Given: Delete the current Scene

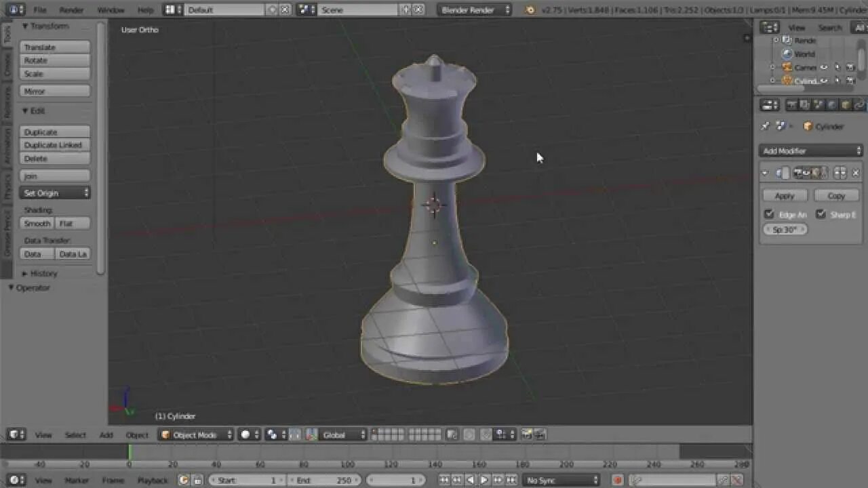Looking at the screenshot, I should [419, 9].
